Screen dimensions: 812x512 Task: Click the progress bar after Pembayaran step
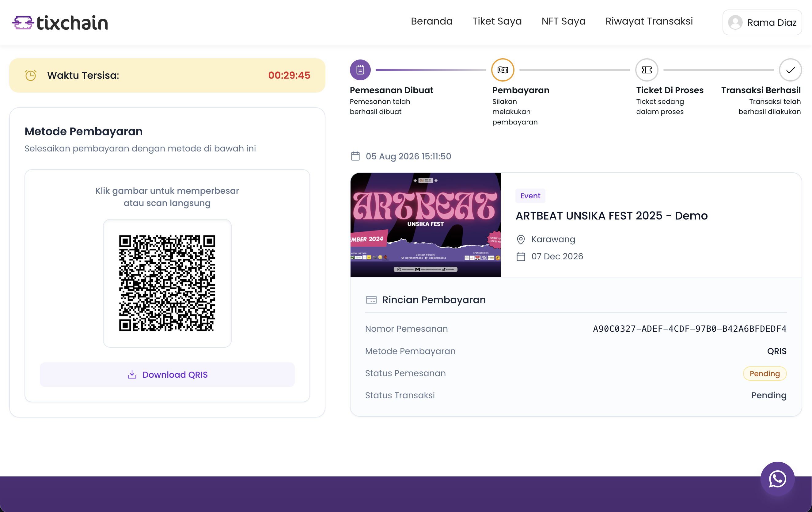[x=575, y=70]
